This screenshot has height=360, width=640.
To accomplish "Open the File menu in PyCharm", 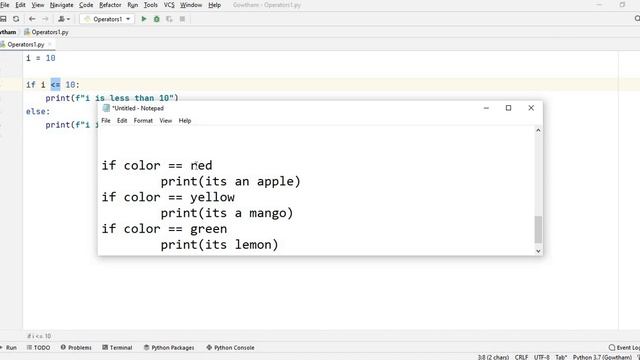I will coord(4,5).
